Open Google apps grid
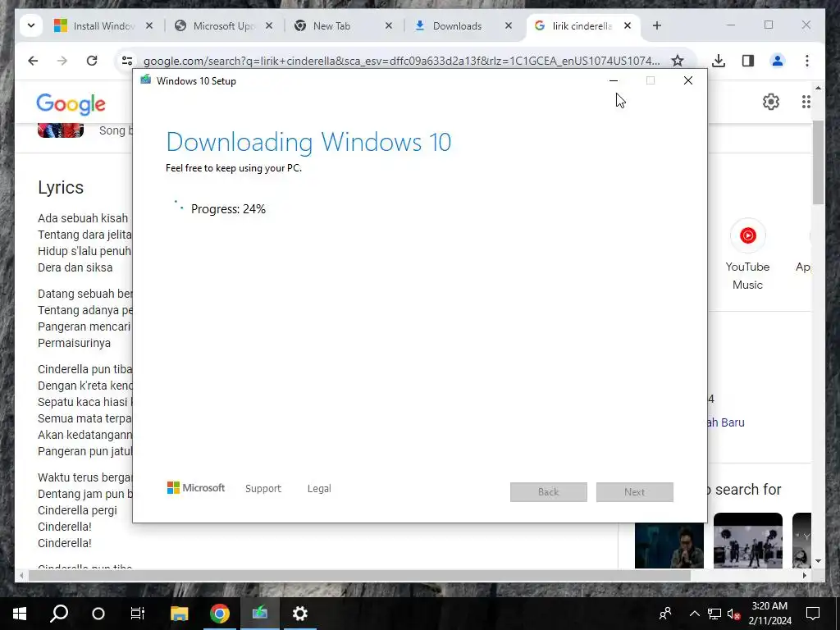 806,102
